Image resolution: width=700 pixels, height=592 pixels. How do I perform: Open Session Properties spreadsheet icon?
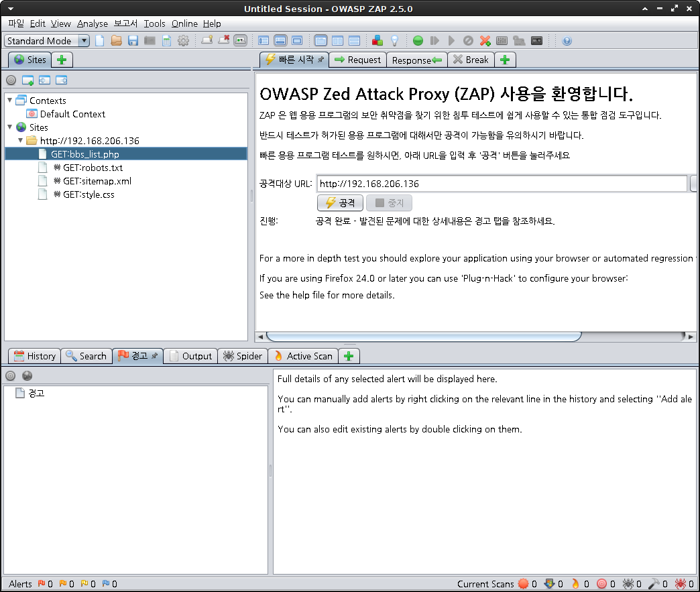click(166, 41)
